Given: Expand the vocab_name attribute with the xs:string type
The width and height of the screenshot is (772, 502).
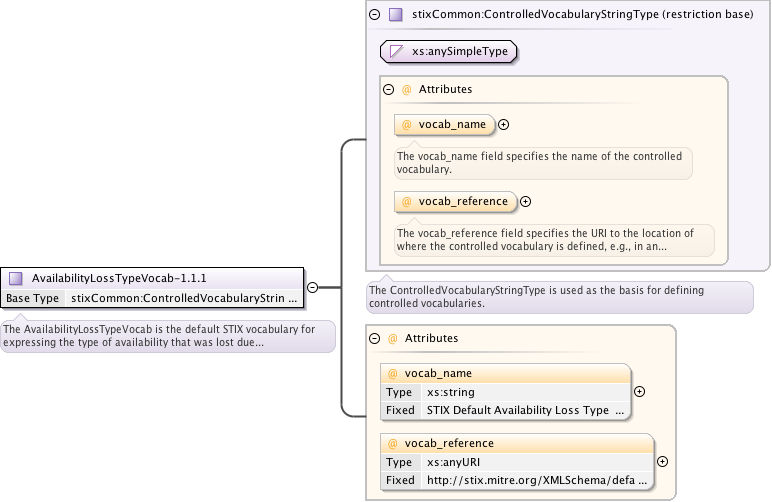Looking at the screenshot, I should click(639, 392).
